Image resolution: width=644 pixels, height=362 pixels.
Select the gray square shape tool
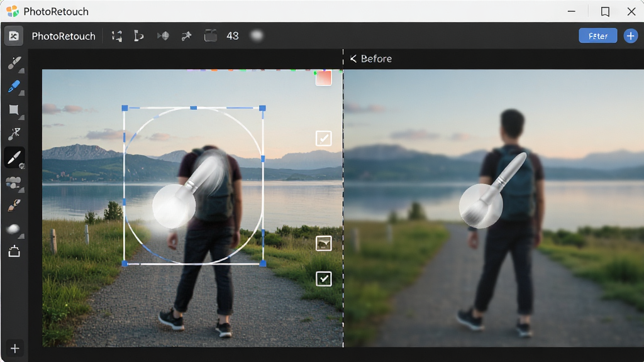[x=14, y=109]
